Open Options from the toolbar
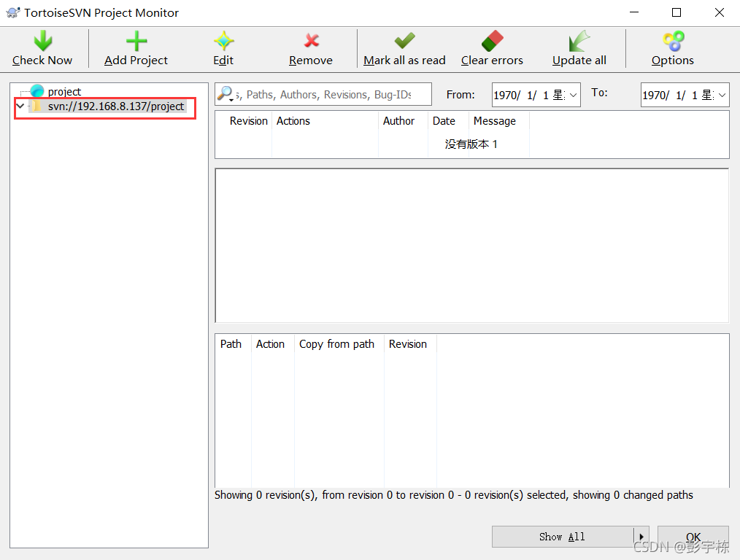The image size is (740, 560). (x=673, y=49)
